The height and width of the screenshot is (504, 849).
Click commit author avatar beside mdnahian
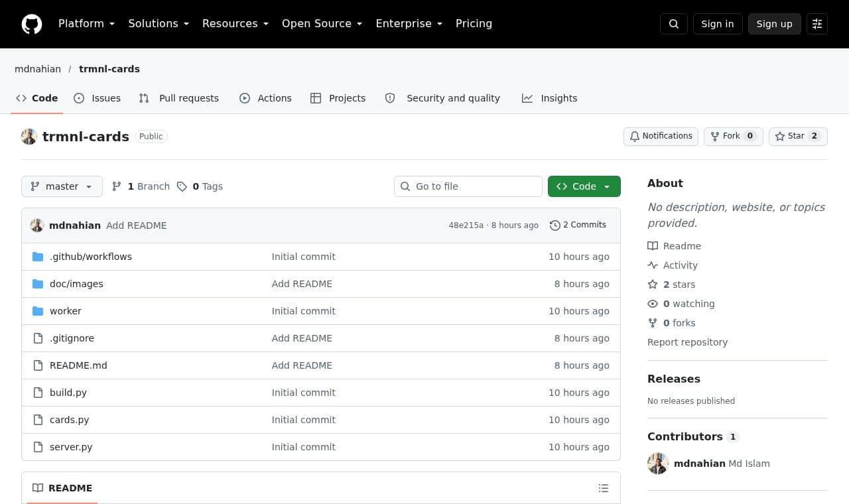pyautogui.click(x=37, y=225)
